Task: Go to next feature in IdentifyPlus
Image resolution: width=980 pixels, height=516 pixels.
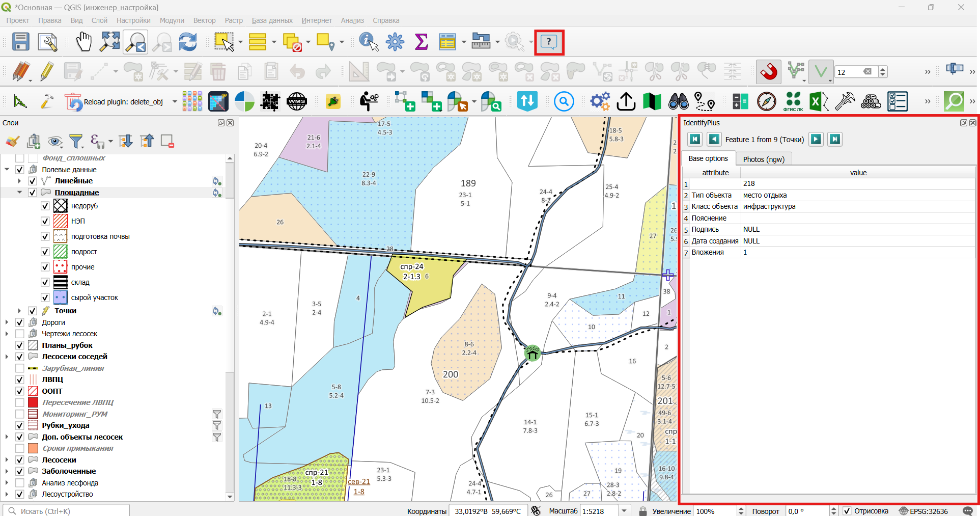Action: [x=816, y=139]
